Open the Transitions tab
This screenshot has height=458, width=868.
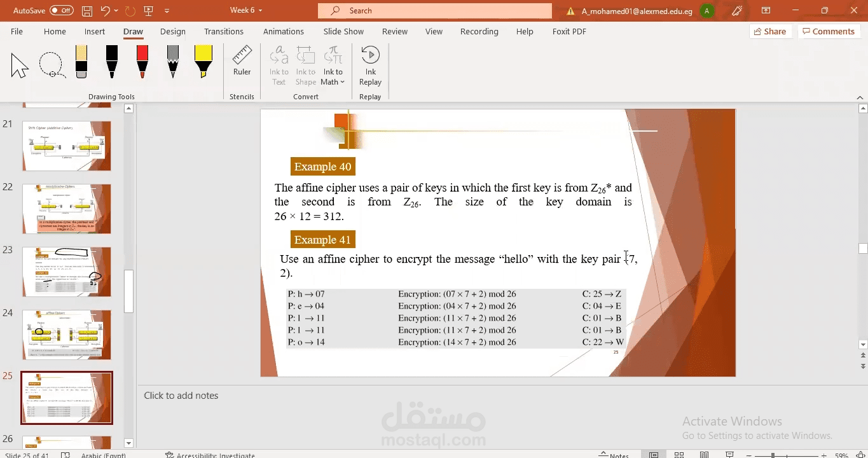coord(224,31)
